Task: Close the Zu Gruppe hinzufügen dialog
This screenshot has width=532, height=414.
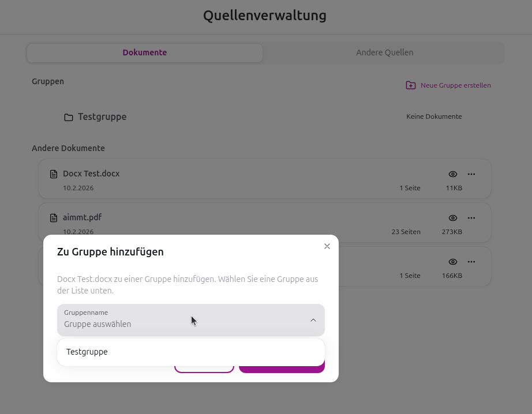Action: point(327,246)
